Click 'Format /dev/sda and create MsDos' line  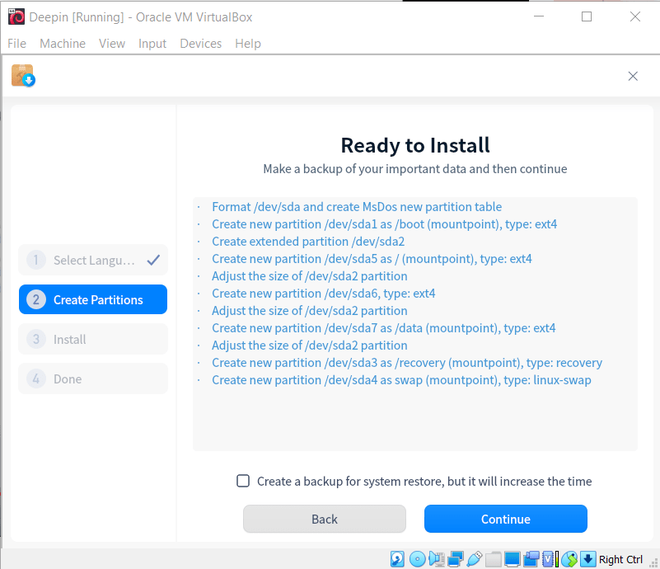pos(357,207)
